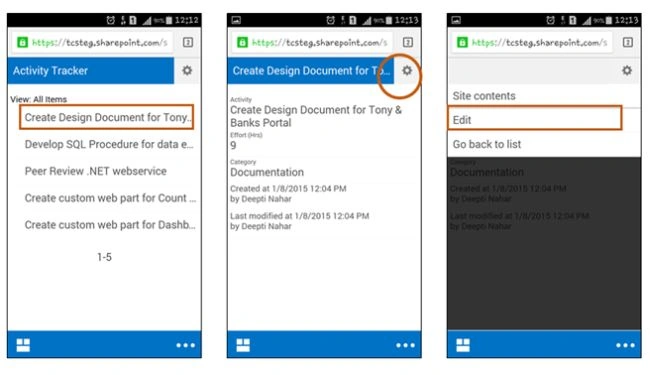Open Develop SQL Procedure for data item
The image size is (650, 375).
click(109, 144)
